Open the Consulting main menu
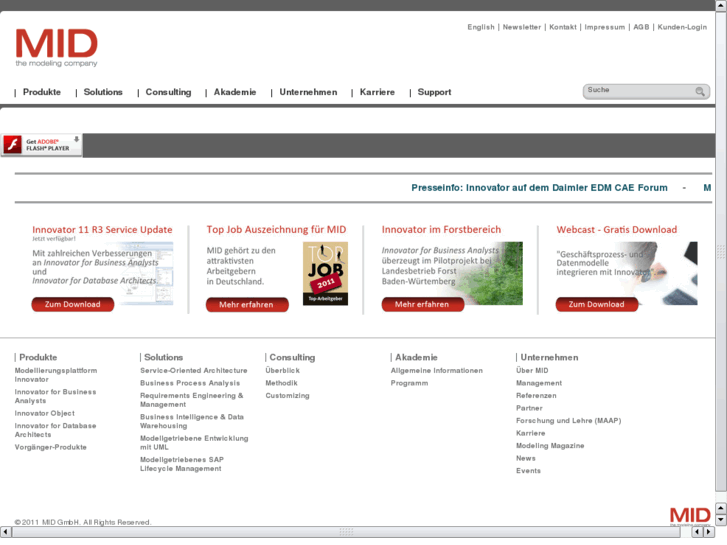This screenshot has width=727, height=545. coord(168,92)
